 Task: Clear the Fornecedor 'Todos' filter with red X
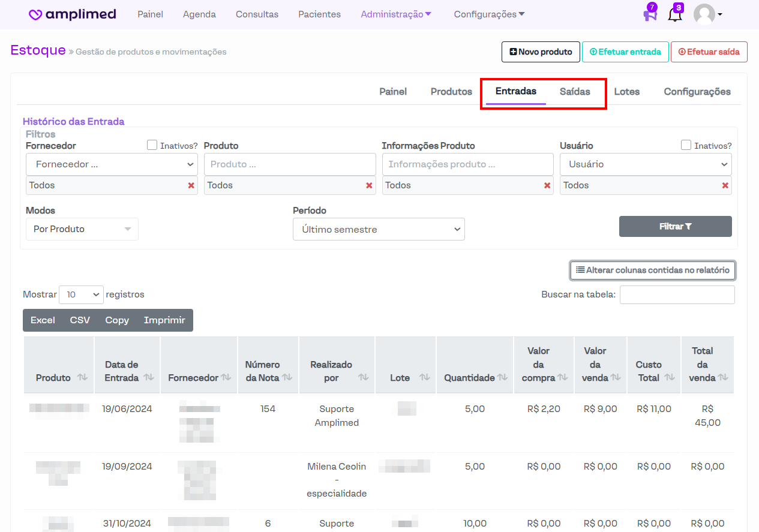[191, 186]
